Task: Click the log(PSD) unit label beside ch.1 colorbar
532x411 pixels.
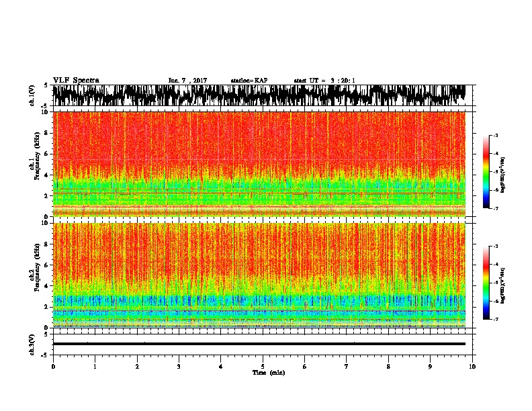Action: point(503,175)
